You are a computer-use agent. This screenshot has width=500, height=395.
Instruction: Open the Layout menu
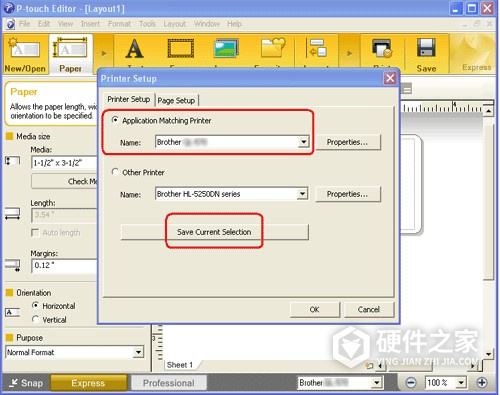point(174,24)
